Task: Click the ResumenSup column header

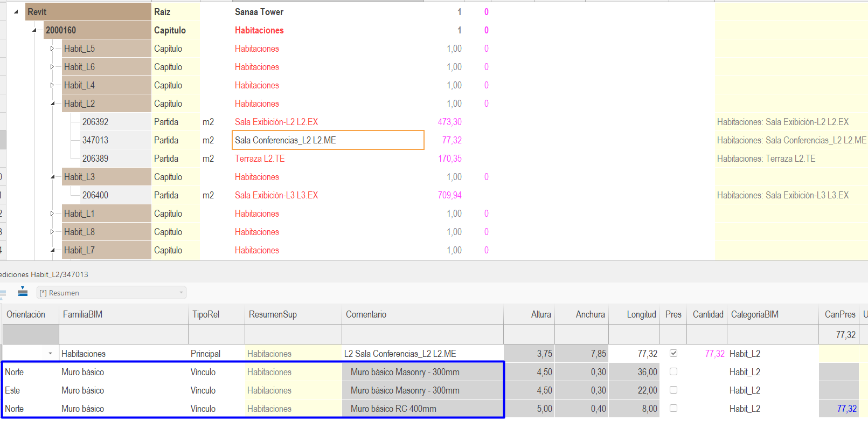Action: pyautogui.click(x=293, y=314)
